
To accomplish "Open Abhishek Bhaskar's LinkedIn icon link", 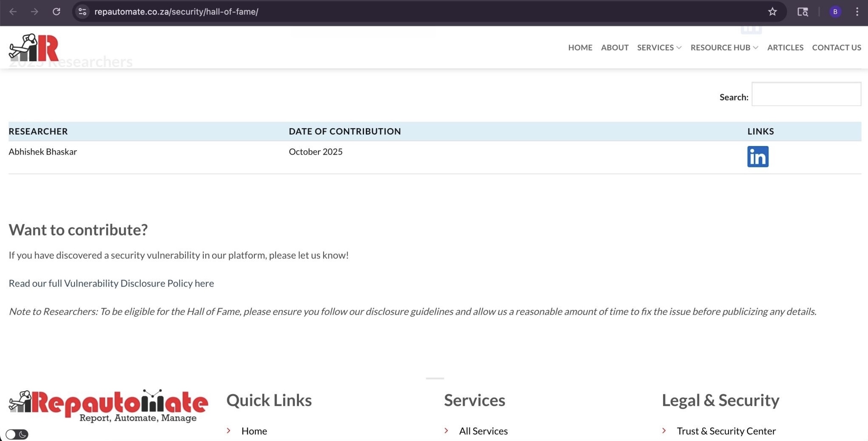I will [758, 157].
